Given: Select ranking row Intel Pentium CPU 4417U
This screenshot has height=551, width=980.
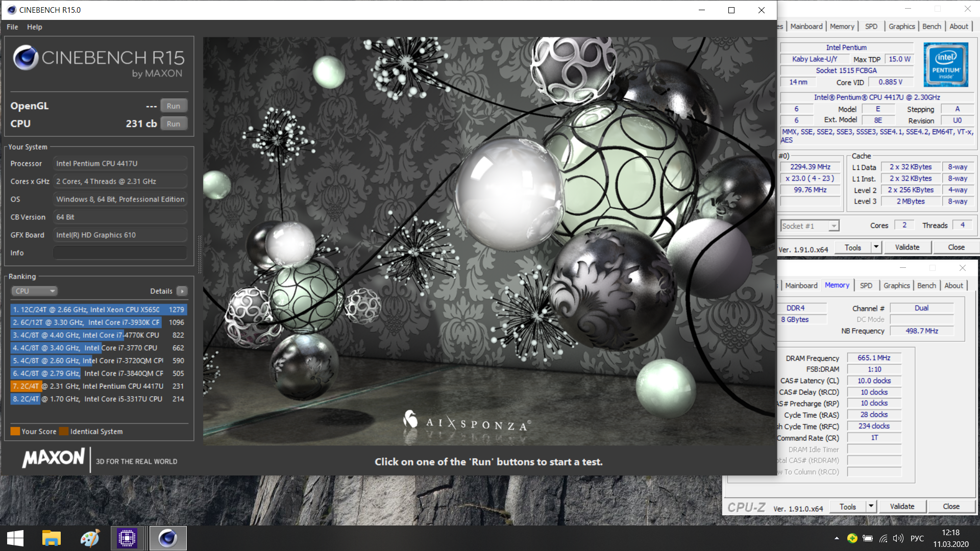Looking at the screenshot, I should pos(99,386).
